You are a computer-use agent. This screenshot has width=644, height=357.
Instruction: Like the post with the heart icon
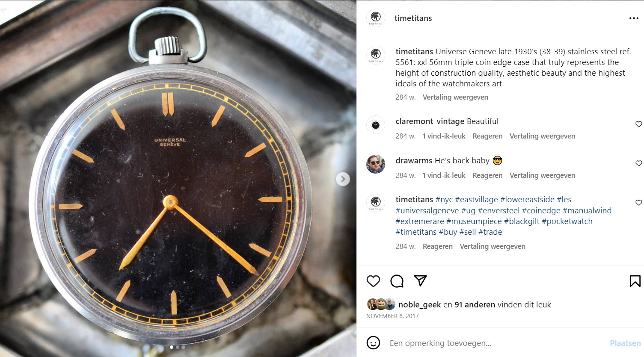pyautogui.click(x=373, y=281)
